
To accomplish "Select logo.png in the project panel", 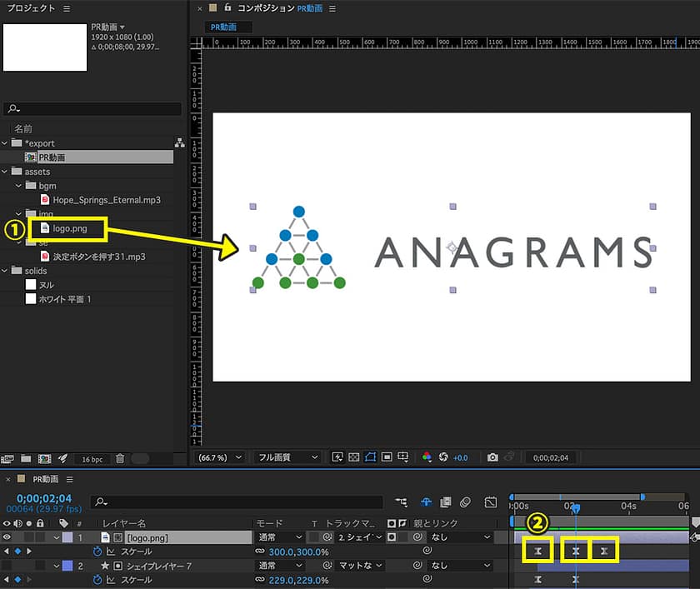I will pyautogui.click(x=69, y=227).
